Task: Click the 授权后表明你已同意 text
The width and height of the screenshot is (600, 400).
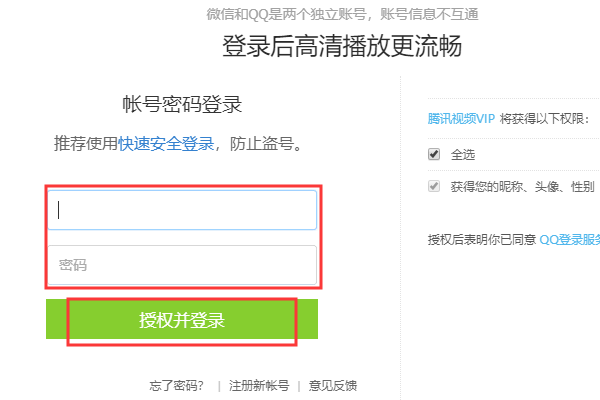Action: click(481, 239)
